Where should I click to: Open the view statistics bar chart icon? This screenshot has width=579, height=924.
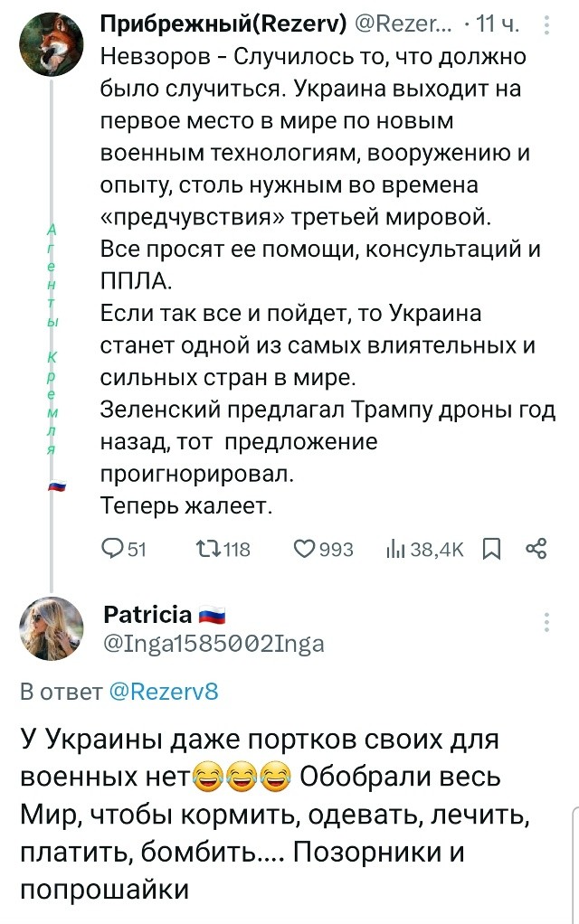[x=394, y=549]
